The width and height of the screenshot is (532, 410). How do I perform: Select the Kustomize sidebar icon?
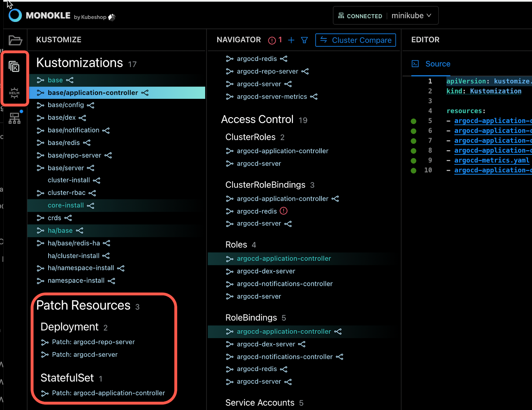point(14,67)
